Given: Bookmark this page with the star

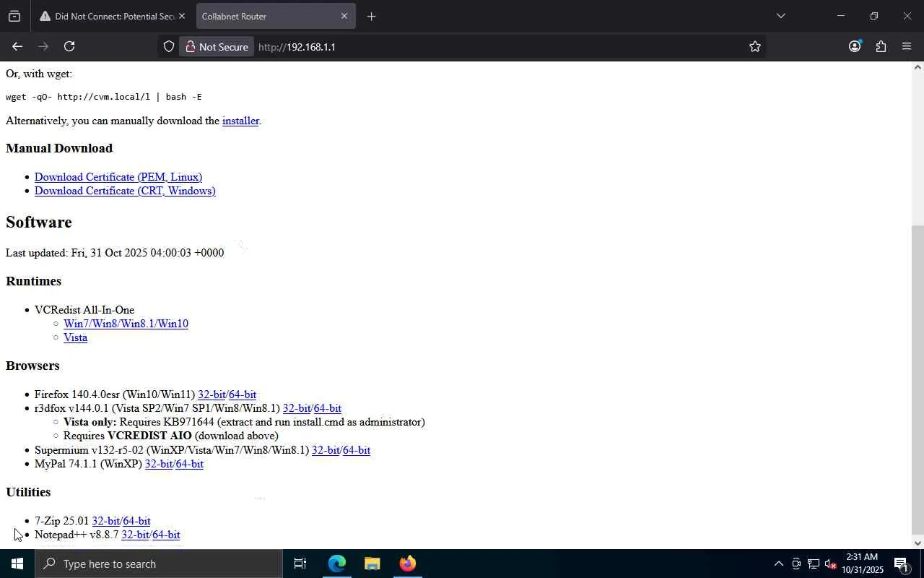Looking at the screenshot, I should tap(755, 46).
